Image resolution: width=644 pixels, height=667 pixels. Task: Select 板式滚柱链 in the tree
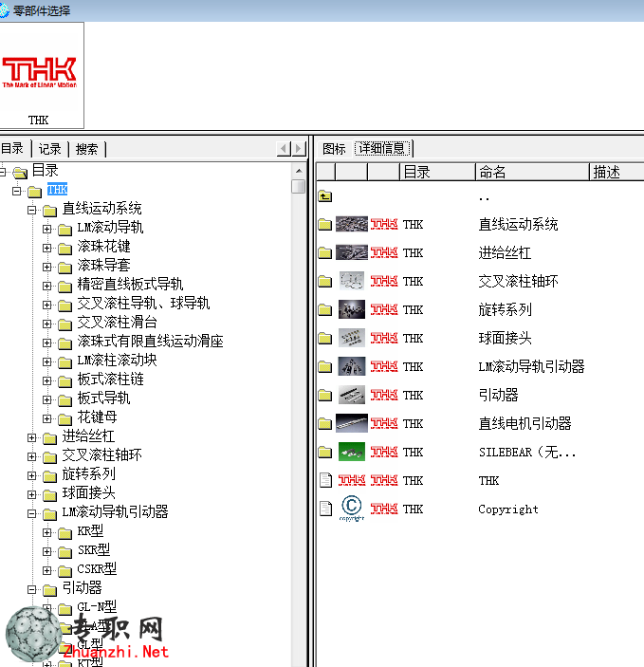point(111,379)
